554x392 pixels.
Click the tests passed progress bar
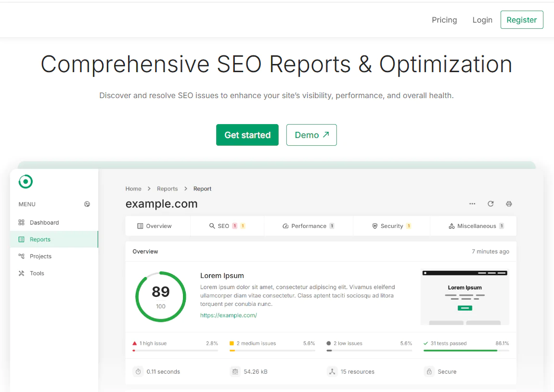465,351
